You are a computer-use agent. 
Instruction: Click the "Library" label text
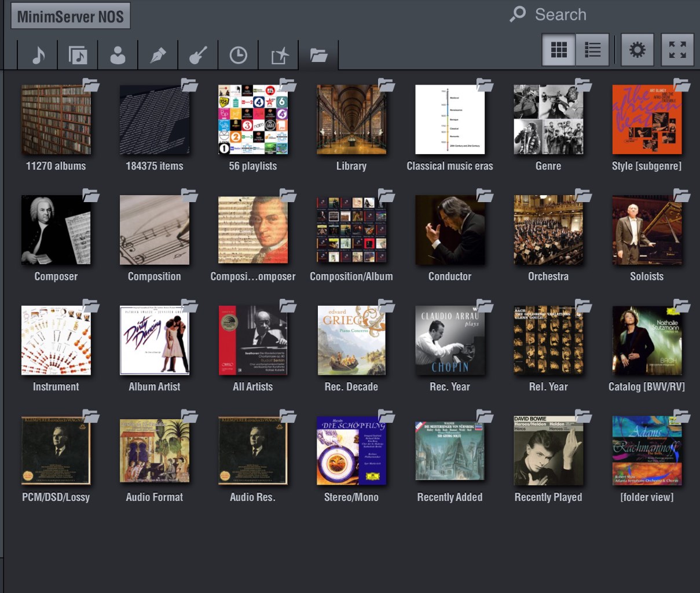pos(351,166)
